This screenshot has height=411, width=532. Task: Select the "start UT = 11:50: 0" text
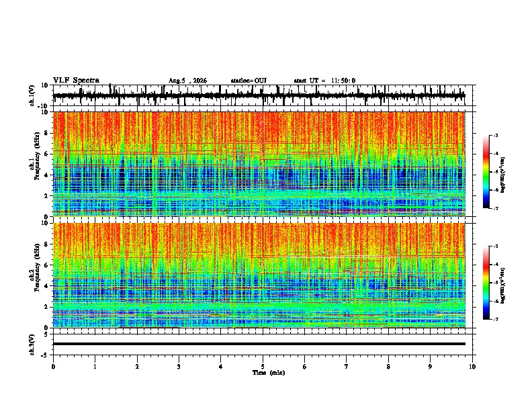pyautogui.click(x=324, y=81)
